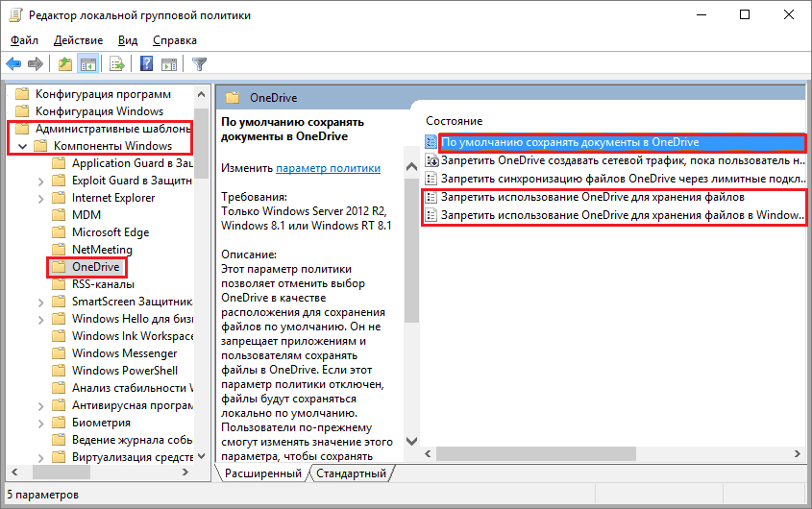Expand the Internet Explorer tree node
This screenshot has height=509, width=812.
(x=41, y=199)
